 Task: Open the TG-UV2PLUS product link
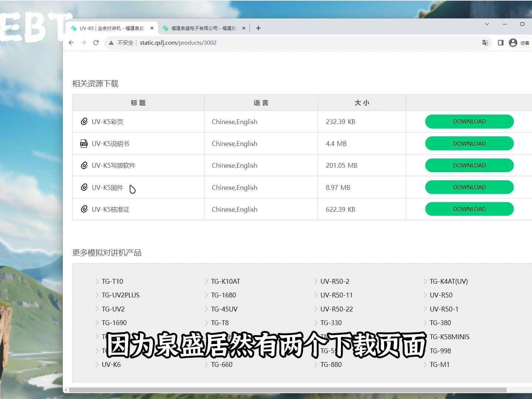pyautogui.click(x=120, y=295)
